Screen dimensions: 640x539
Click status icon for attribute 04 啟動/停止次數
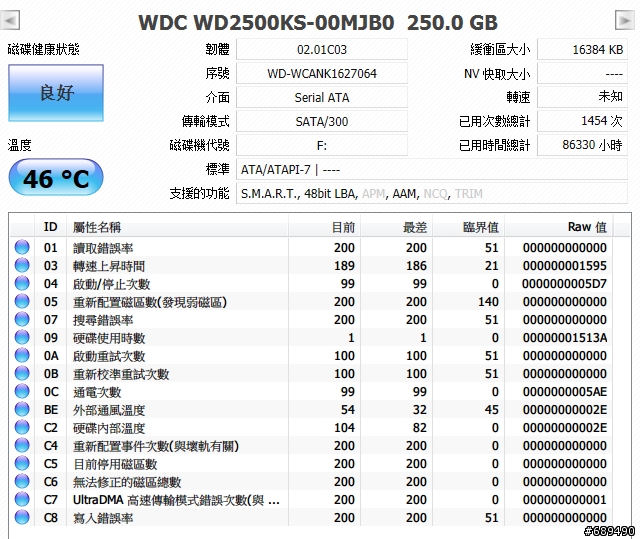tap(22, 283)
